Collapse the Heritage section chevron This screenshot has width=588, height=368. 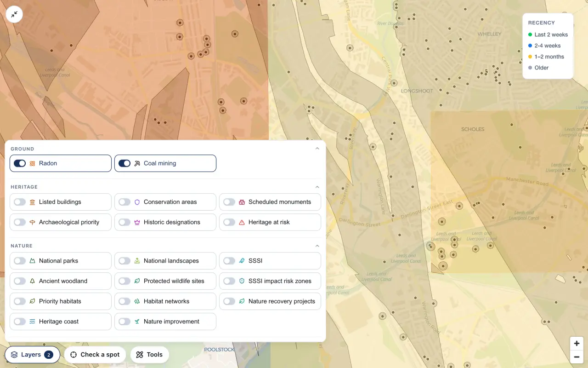pyautogui.click(x=317, y=187)
